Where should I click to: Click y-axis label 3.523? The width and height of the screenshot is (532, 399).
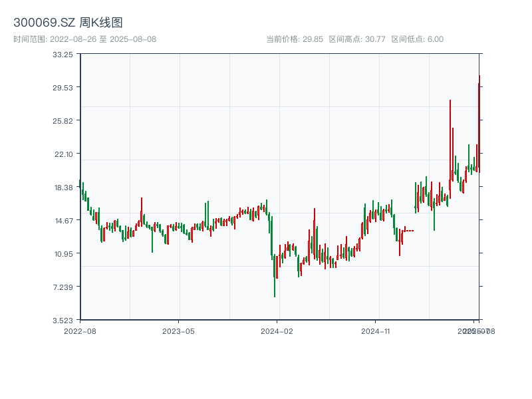(x=63, y=321)
